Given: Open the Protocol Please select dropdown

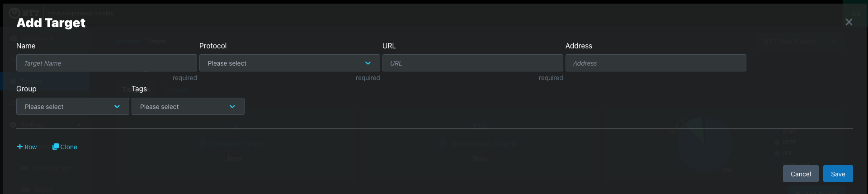Looking at the screenshot, I should [289, 63].
